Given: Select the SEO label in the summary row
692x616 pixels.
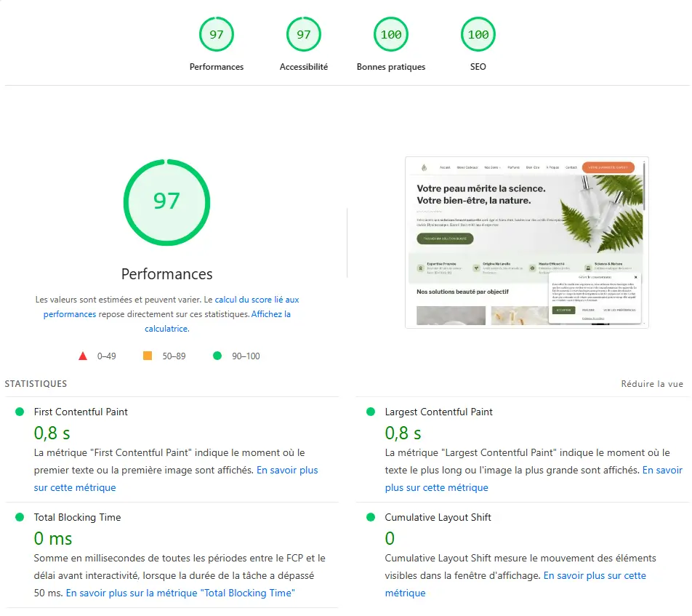Looking at the screenshot, I should pos(478,67).
